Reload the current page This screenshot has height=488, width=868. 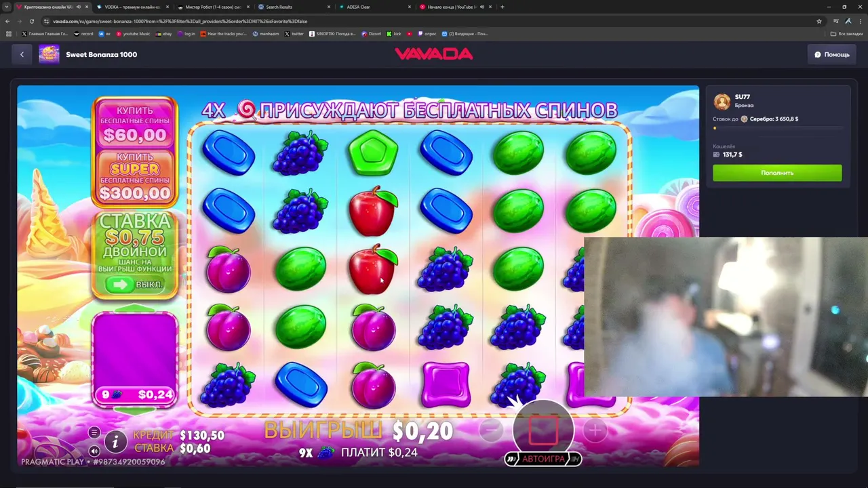[31, 21]
